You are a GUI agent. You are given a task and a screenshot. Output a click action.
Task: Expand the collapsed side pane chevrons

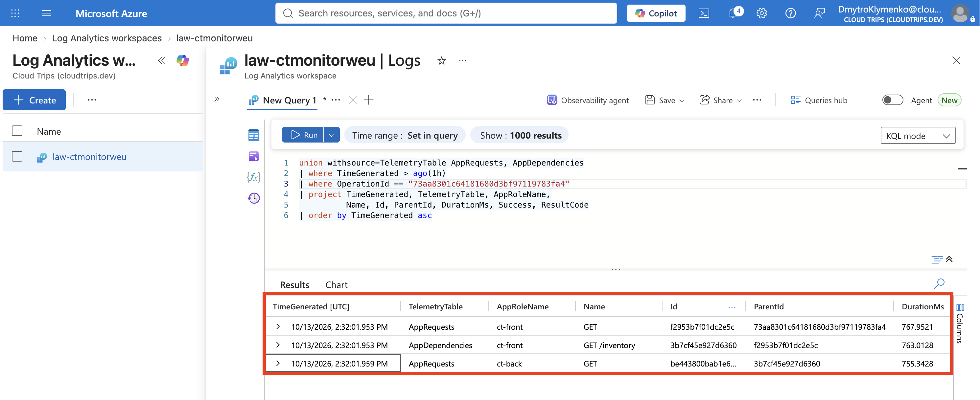coord(217,99)
